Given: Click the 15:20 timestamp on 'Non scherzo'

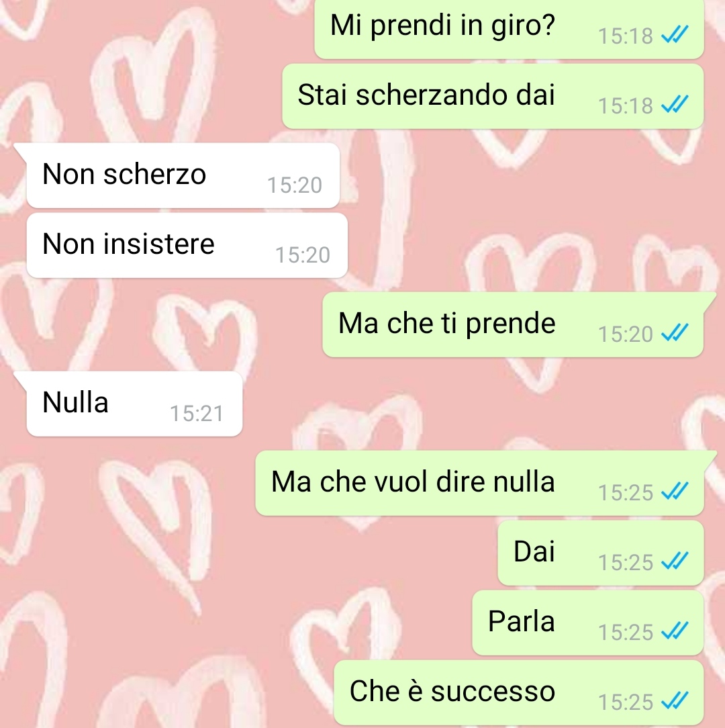Looking at the screenshot, I should (294, 185).
